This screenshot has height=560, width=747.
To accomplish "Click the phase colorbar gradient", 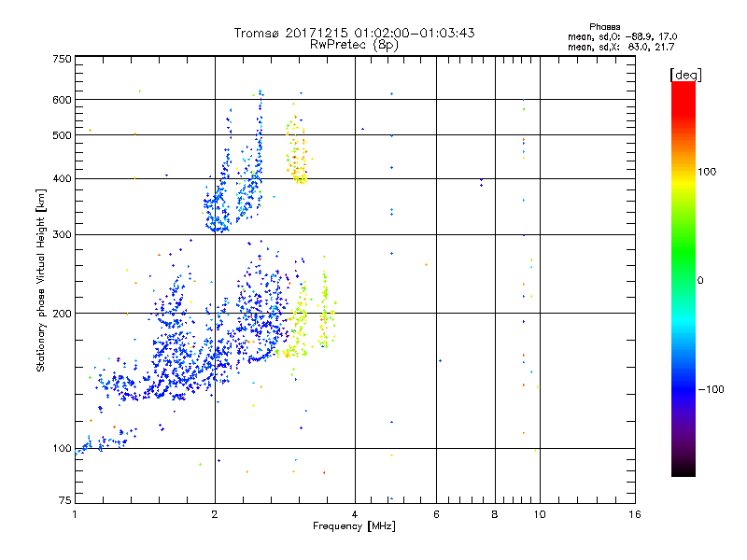I will tap(684, 278).
